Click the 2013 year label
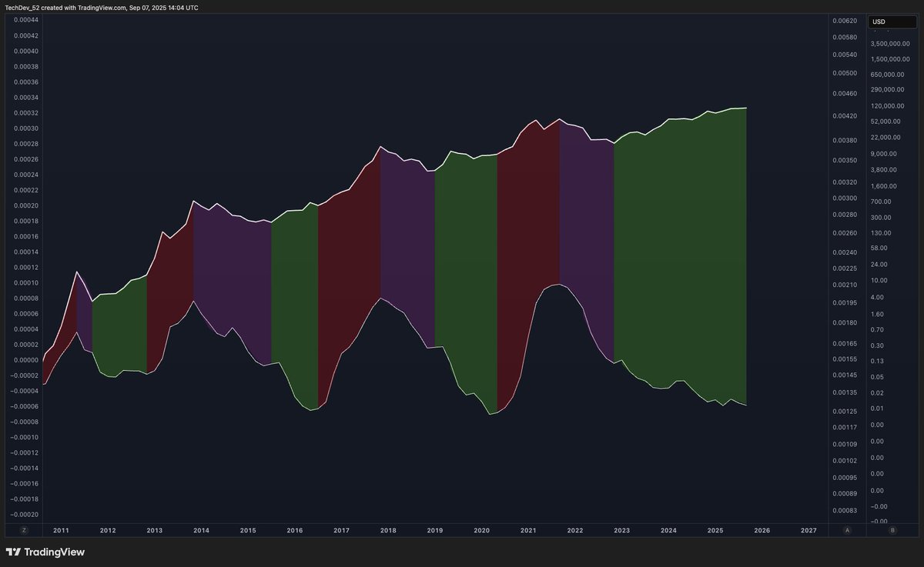Screen dimensions: 924x567 tap(155, 531)
